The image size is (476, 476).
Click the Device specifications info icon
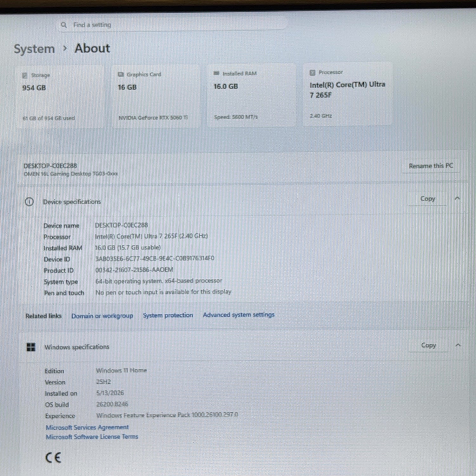click(29, 202)
